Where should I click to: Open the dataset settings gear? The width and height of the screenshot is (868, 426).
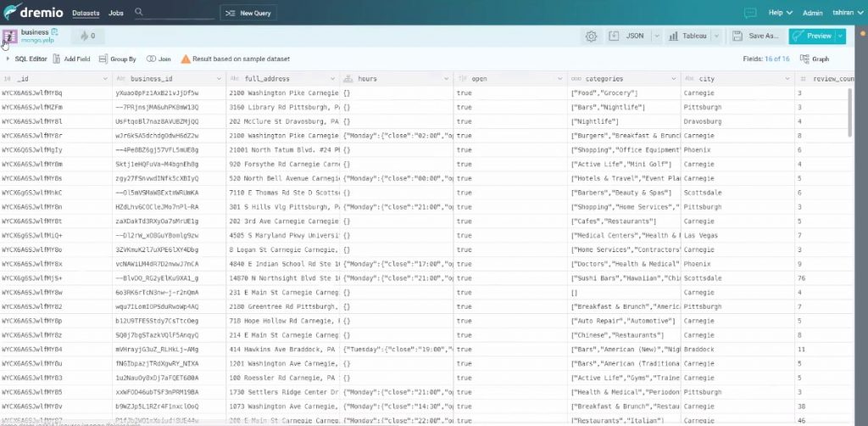click(x=591, y=36)
